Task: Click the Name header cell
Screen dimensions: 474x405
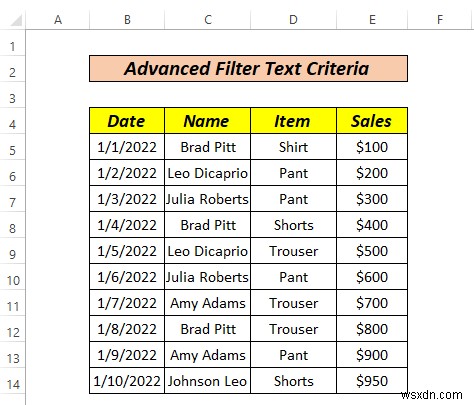Action: (207, 121)
